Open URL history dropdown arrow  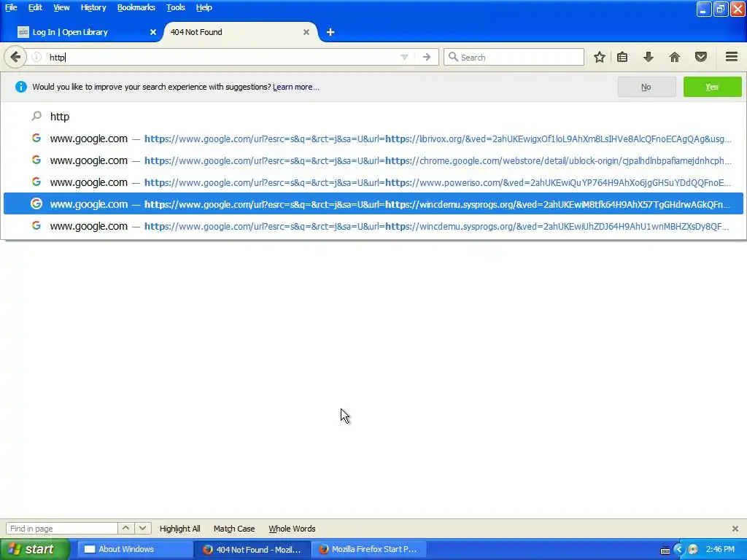click(x=404, y=57)
